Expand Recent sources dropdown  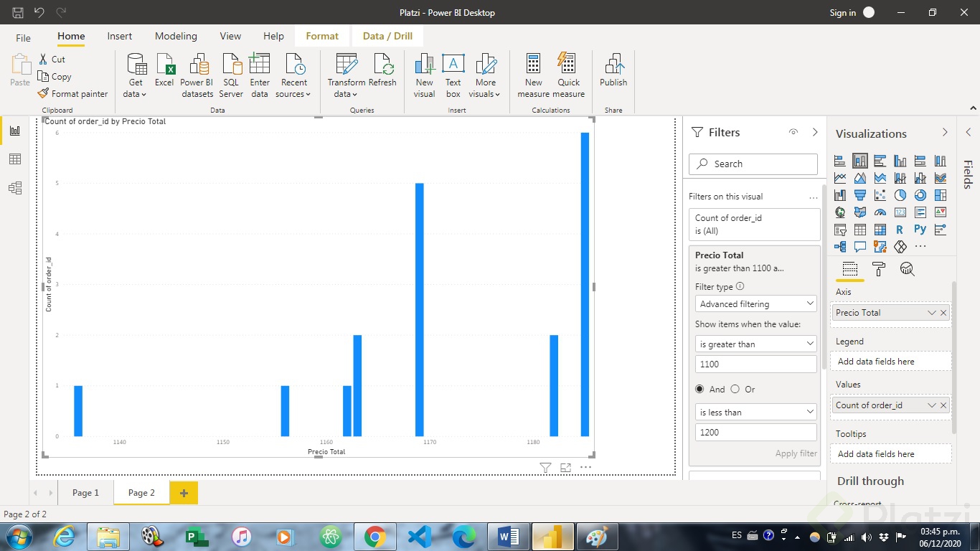(x=308, y=95)
